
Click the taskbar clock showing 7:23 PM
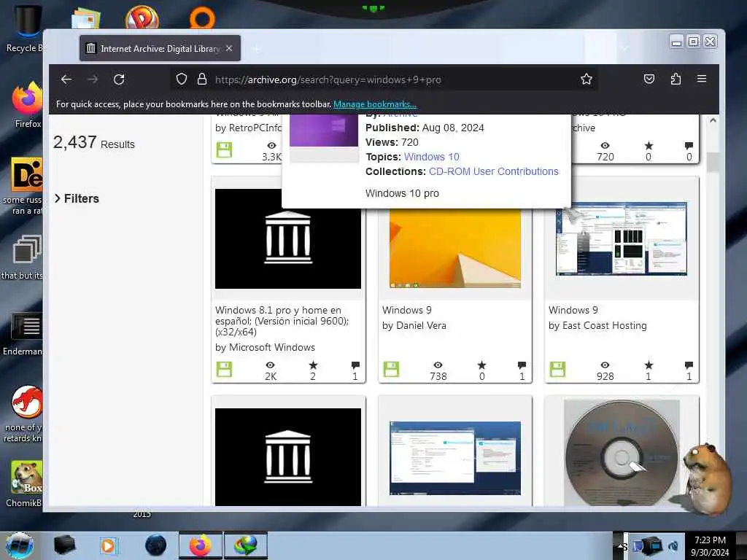[710, 545]
